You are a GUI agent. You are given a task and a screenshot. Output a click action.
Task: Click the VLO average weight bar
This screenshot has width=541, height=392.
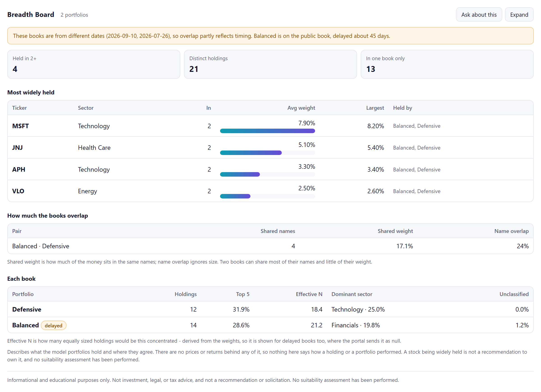(x=267, y=196)
